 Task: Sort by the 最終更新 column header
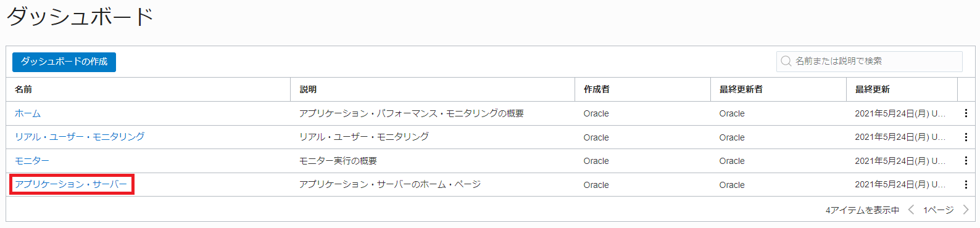[x=873, y=89]
